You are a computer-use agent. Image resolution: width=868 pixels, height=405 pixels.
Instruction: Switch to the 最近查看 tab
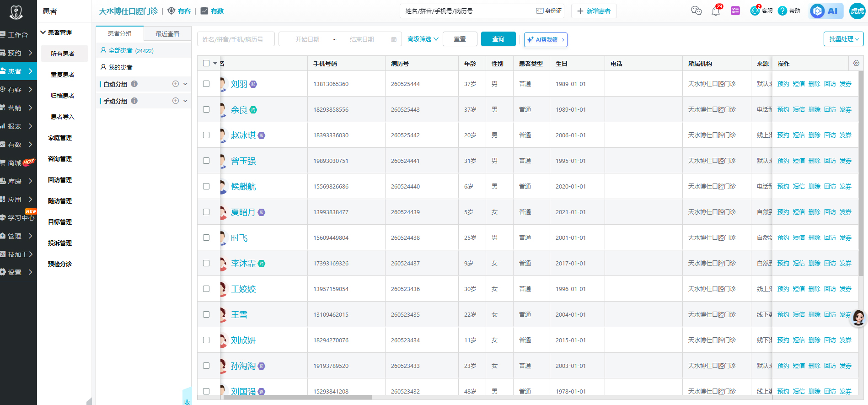167,33
